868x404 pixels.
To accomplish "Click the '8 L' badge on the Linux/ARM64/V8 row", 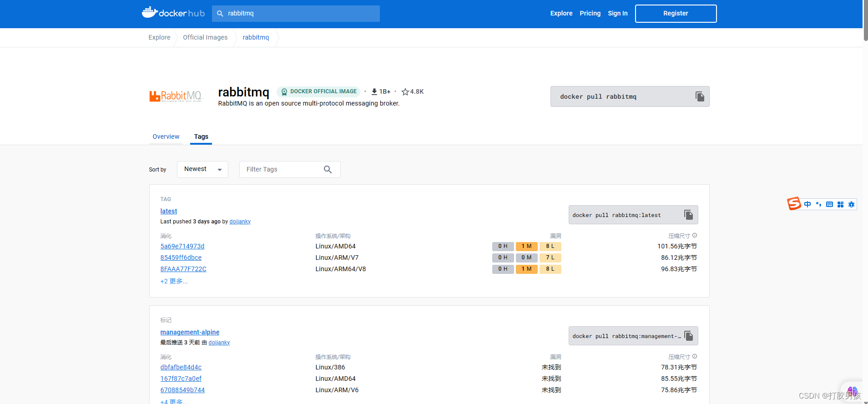I will [550, 269].
